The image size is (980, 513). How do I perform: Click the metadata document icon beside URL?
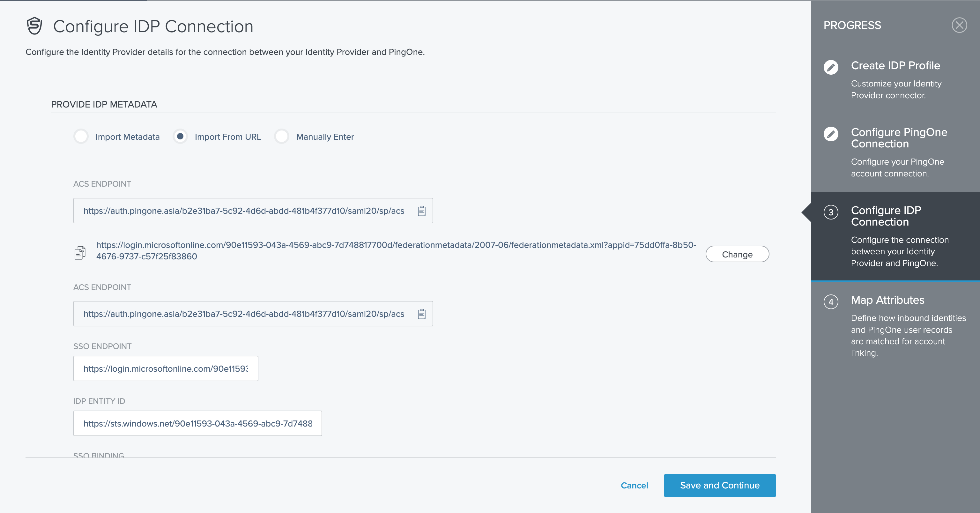(80, 252)
